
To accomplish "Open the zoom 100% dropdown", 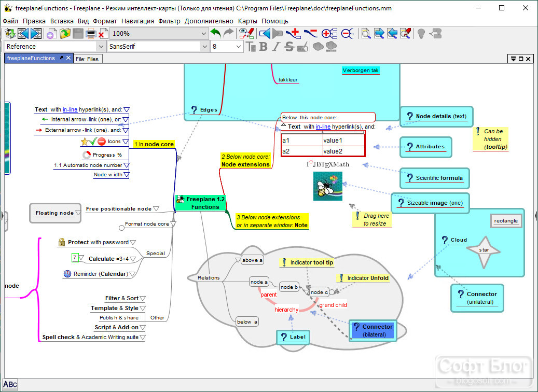I will pyautogui.click(x=203, y=34).
